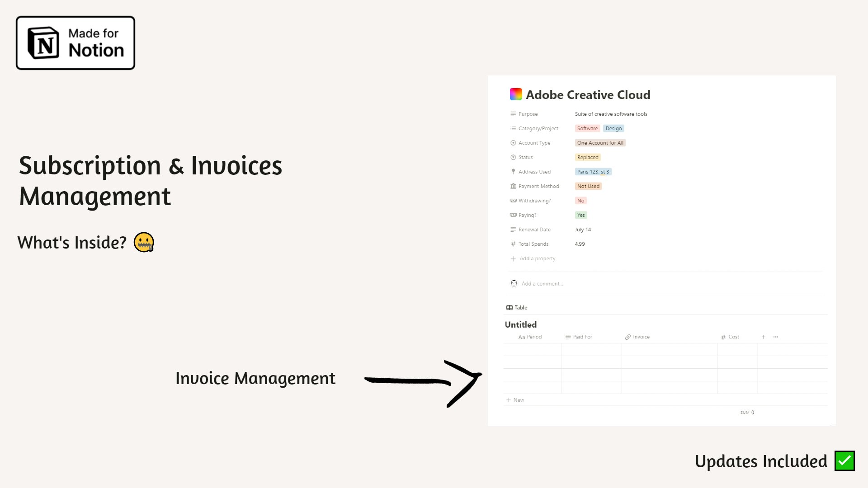
Task: Click the Updates Included green checkmark
Action: [x=844, y=461]
